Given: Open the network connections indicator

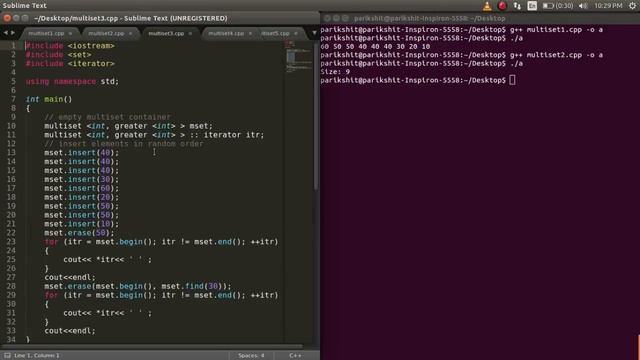Looking at the screenshot, I should coord(517,6).
